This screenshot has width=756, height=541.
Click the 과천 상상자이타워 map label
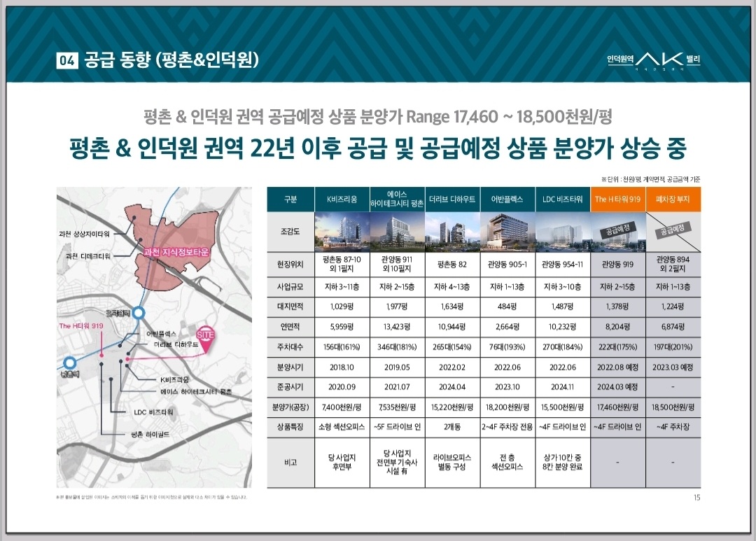pos(85,234)
